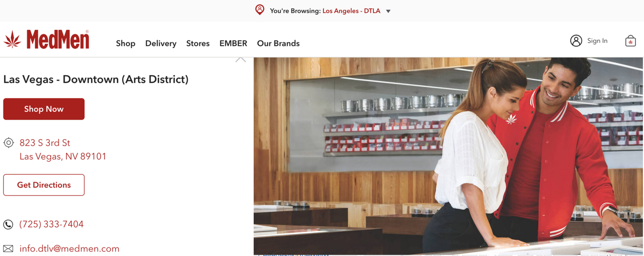Open the Shop menu
The width and height of the screenshot is (644, 256).
[125, 43]
